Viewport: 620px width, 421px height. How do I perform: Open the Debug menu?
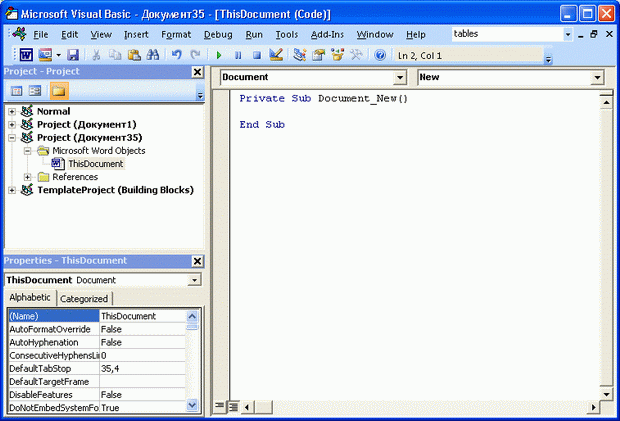[x=218, y=35]
